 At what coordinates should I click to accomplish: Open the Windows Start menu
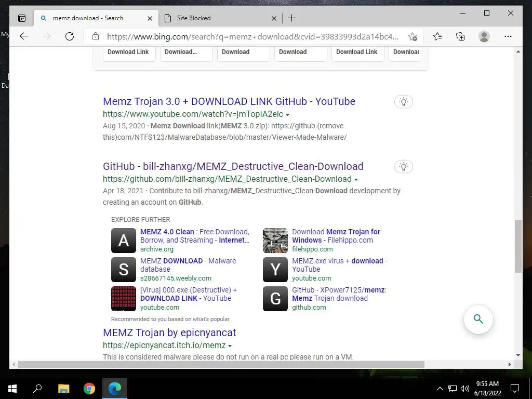tap(12, 389)
